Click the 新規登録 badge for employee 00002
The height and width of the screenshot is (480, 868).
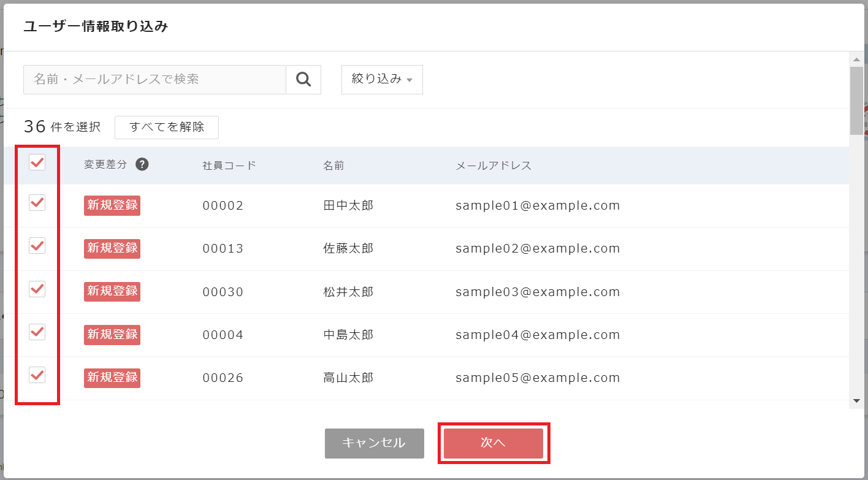[x=112, y=205]
